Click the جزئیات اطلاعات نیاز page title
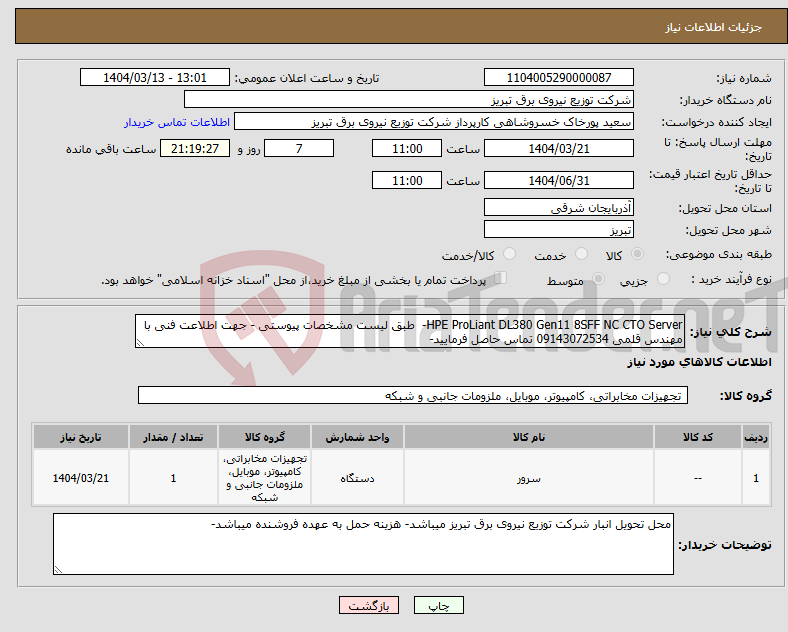The width and height of the screenshot is (788, 632). coord(713,27)
